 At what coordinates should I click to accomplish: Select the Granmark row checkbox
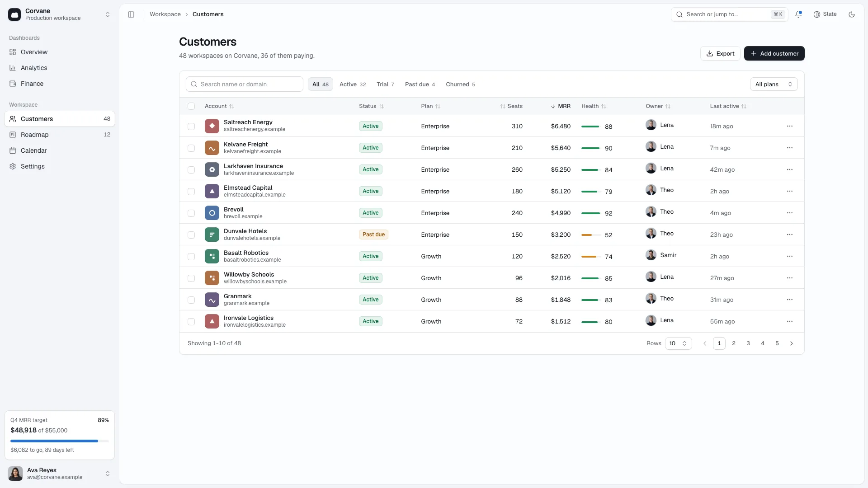tap(191, 300)
